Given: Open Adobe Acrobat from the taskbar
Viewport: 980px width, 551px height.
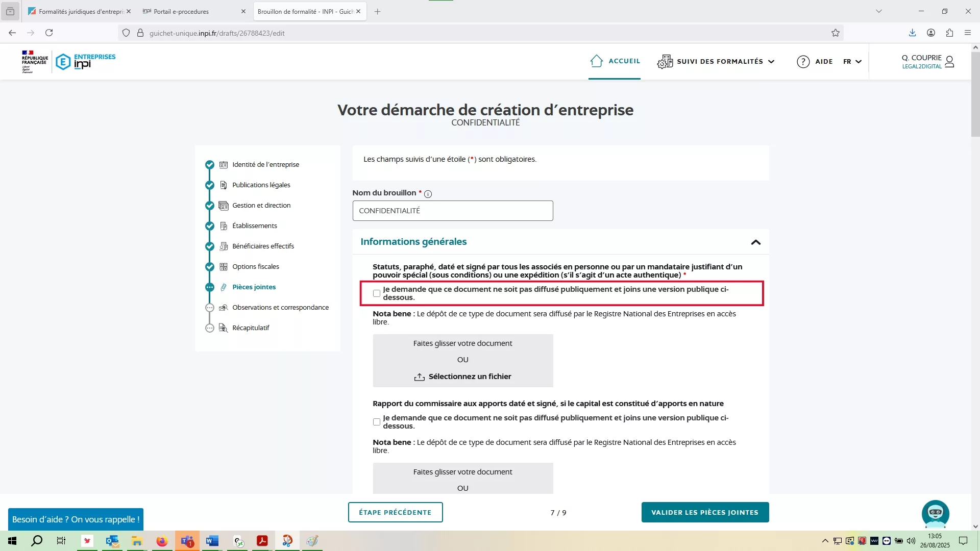Looking at the screenshot, I should coord(262,541).
